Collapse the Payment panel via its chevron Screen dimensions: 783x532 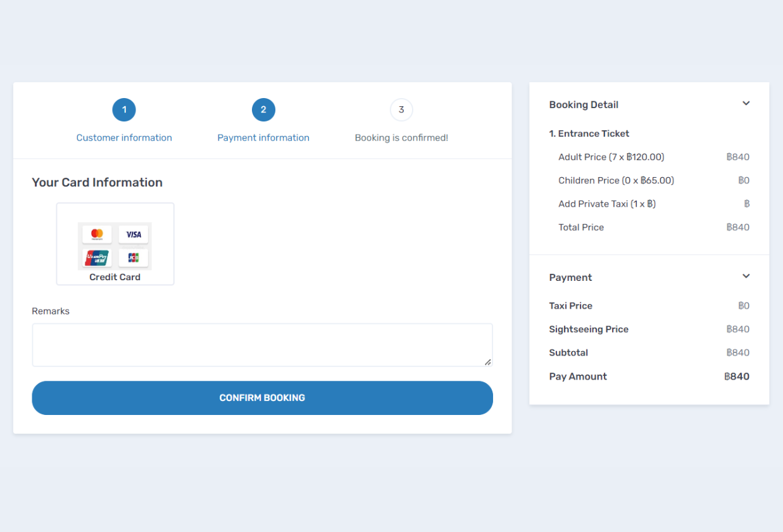[x=746, y=276]
